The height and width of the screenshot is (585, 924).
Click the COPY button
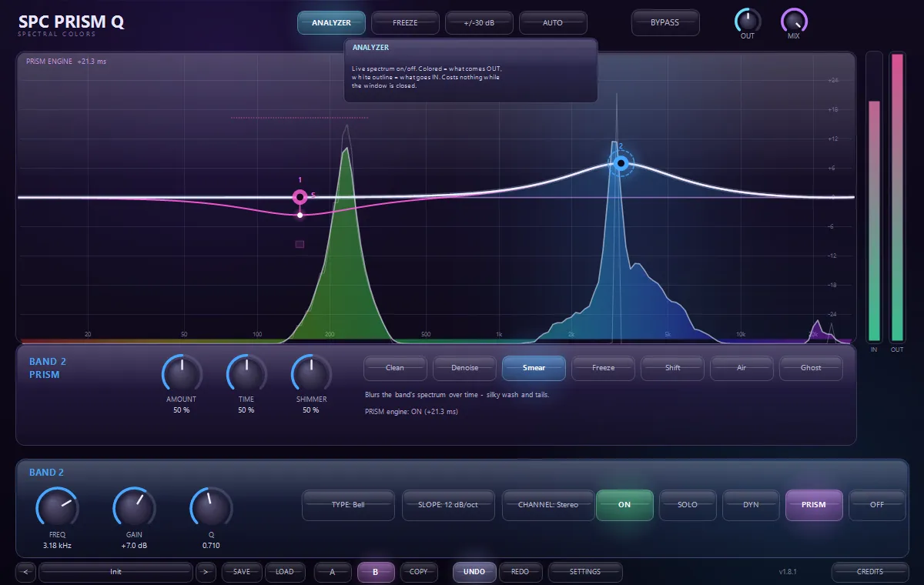tap(419, 572)
